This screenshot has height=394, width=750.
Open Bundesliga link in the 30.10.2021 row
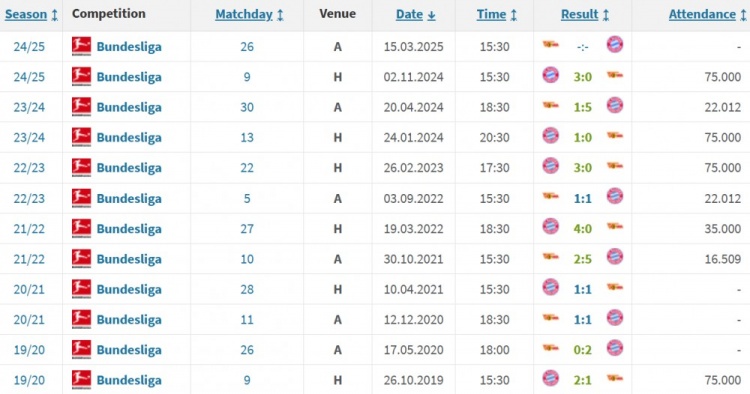coord(129,259)
